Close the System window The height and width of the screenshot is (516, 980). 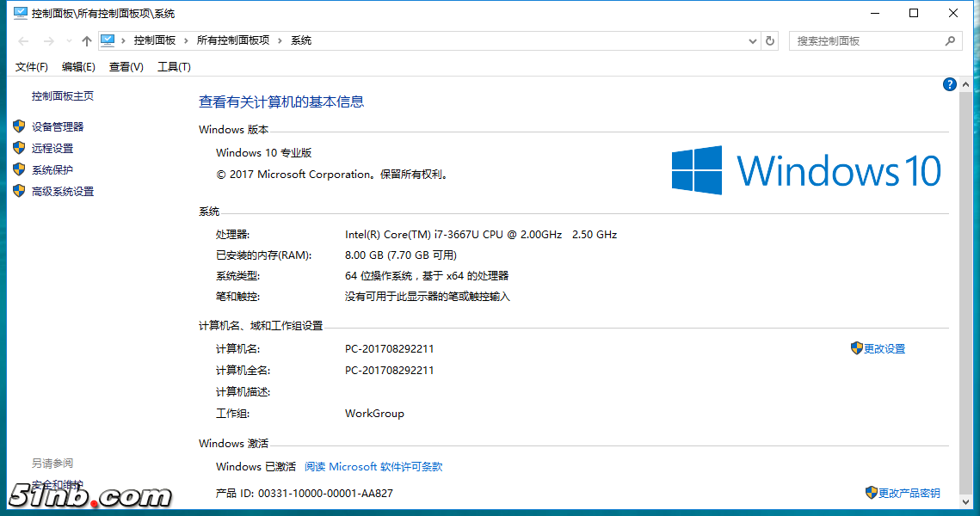953,13
